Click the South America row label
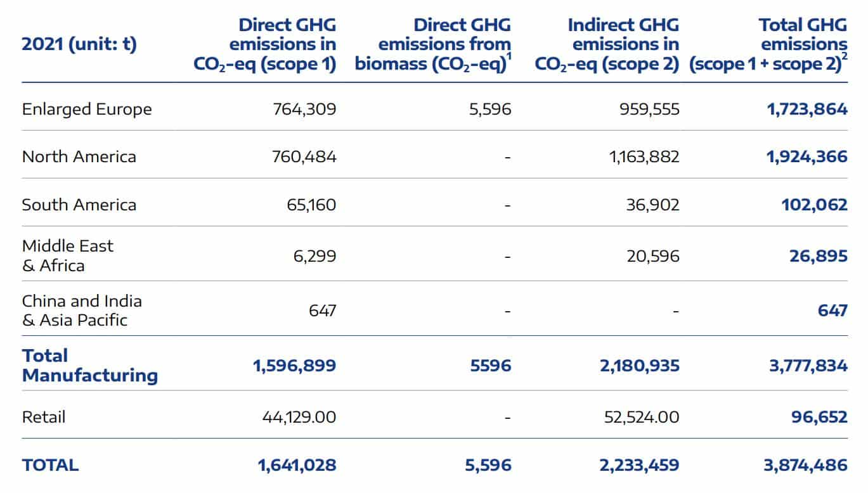Image resolution: width=868 pixels, height=493 pixels. click(79, 205)
